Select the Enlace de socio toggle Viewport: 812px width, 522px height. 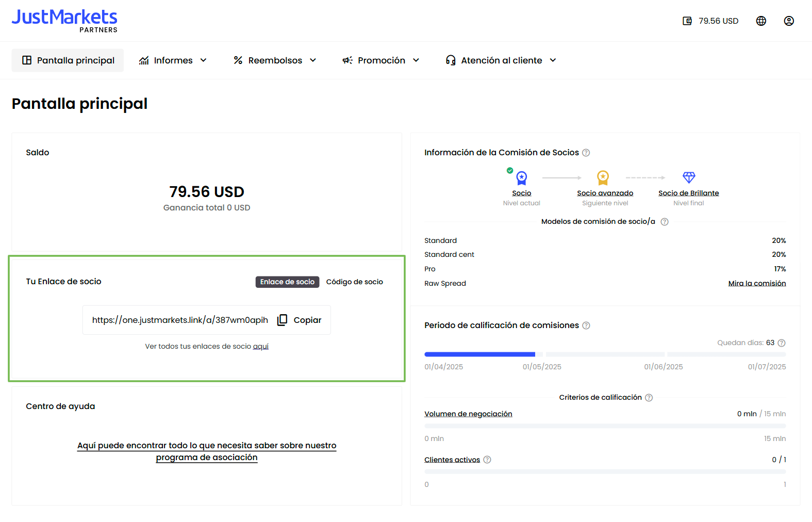click(287, 282)
